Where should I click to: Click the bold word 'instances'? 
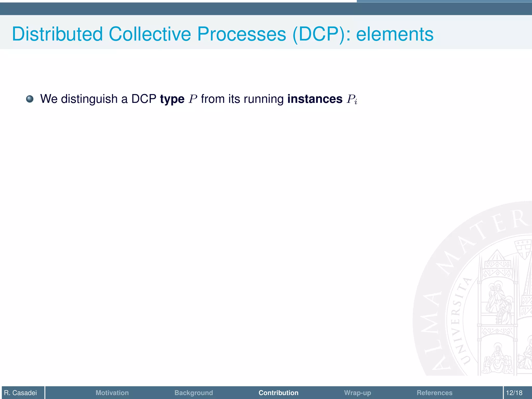(315, 99)
